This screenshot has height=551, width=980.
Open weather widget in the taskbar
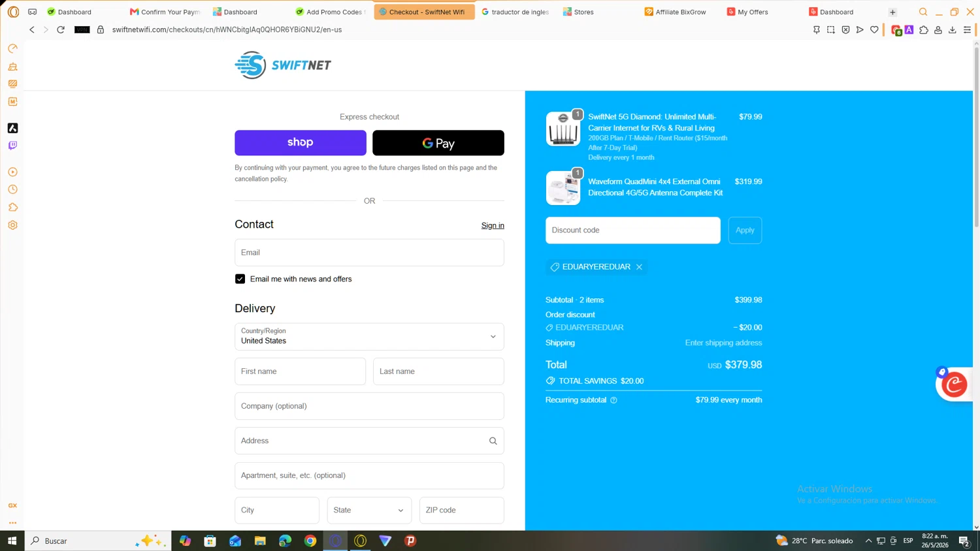tap(814, 541)
